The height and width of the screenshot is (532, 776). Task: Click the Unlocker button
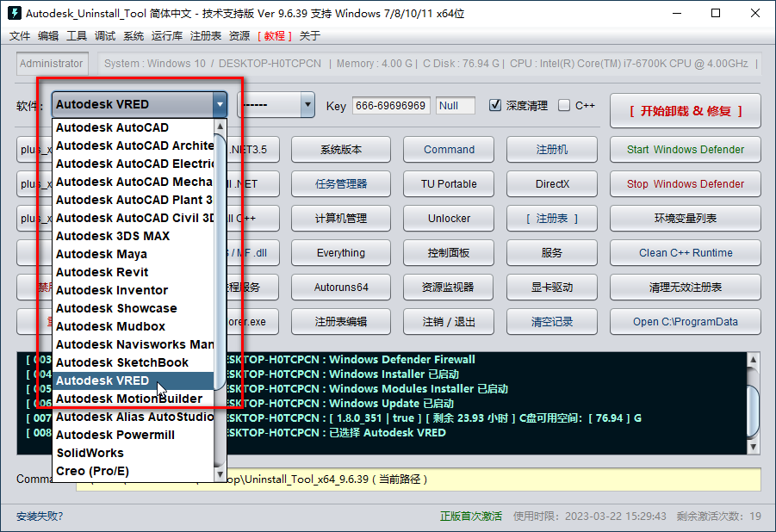[449, 219]
